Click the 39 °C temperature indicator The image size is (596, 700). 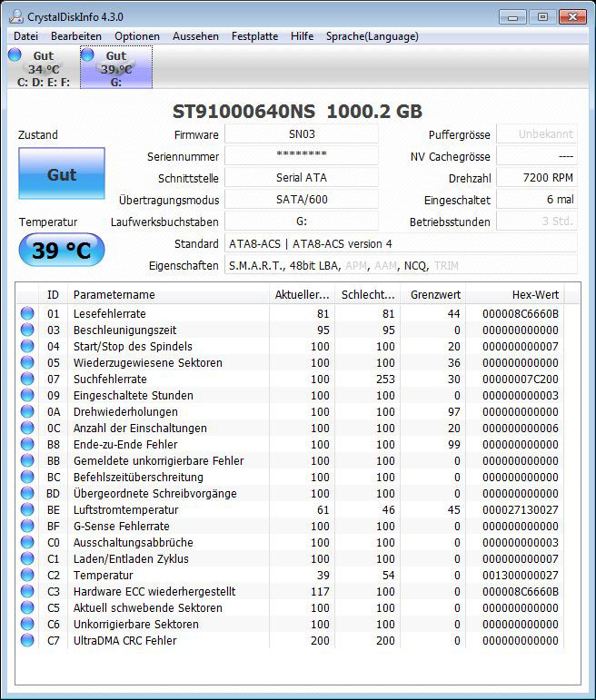coord(62,250)
